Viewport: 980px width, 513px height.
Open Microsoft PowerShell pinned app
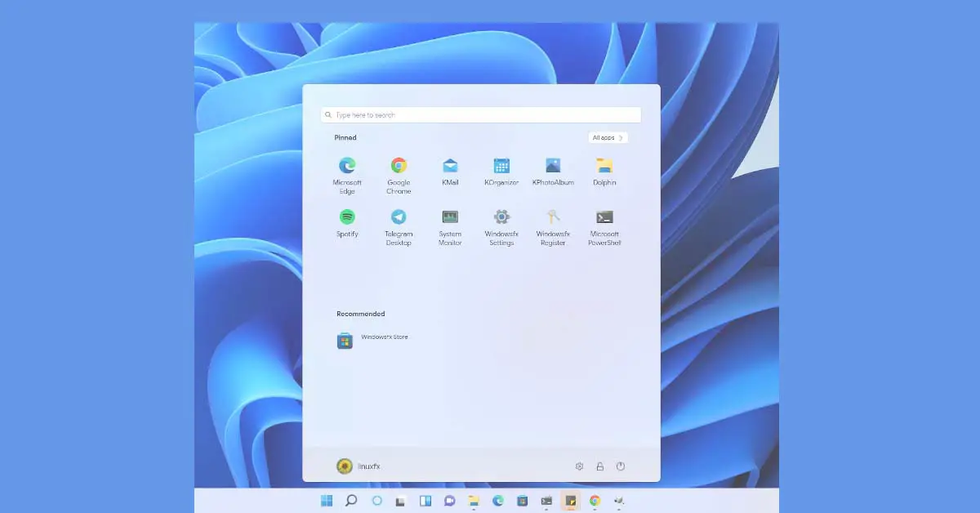(604, 227)
